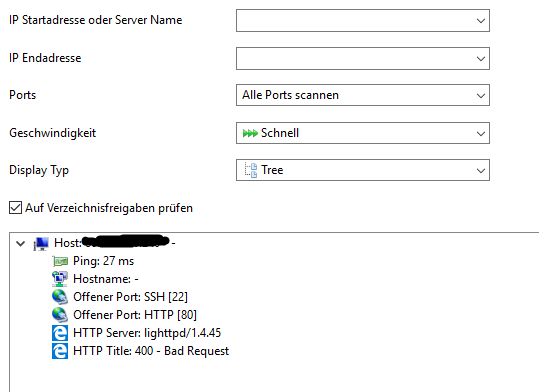Click the Geschwindigkeit label
The height and width of the screenshot is (392, 539).
coord(53,133)
